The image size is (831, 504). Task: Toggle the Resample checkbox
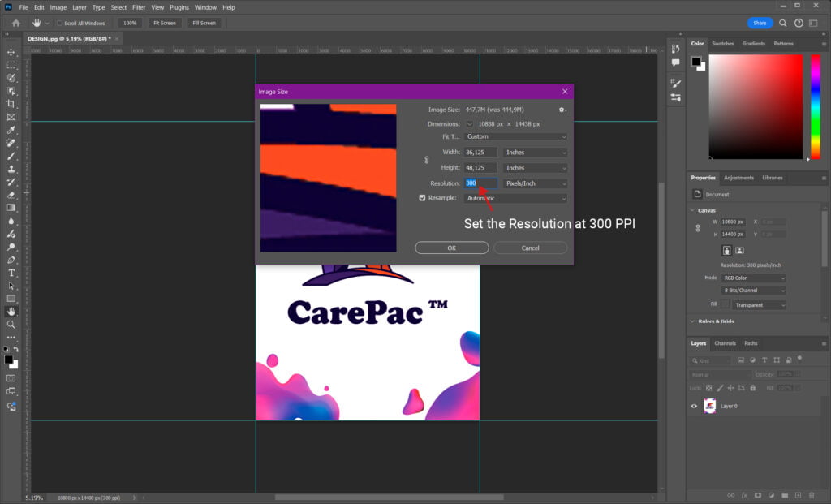click(x=424, y=198)
